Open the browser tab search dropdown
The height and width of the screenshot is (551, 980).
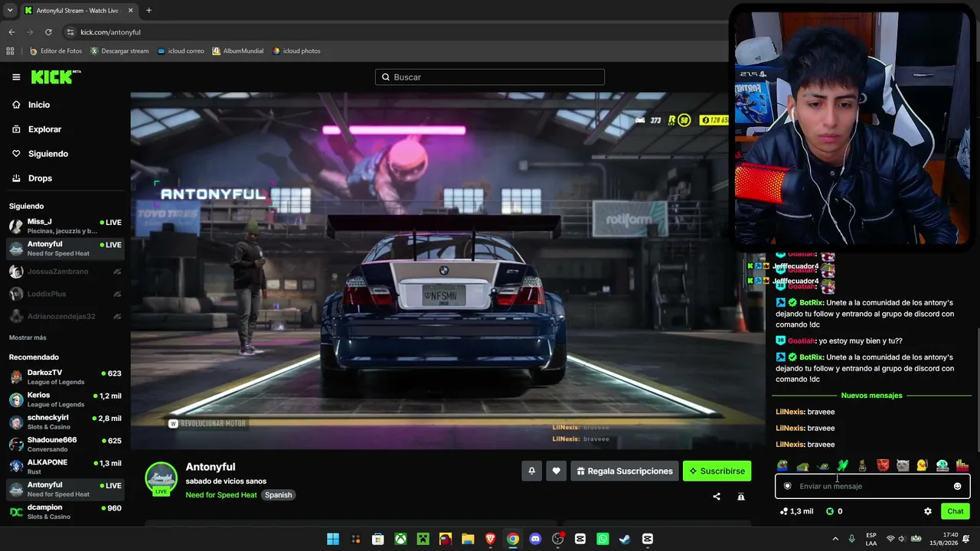(x=10, y=11)
